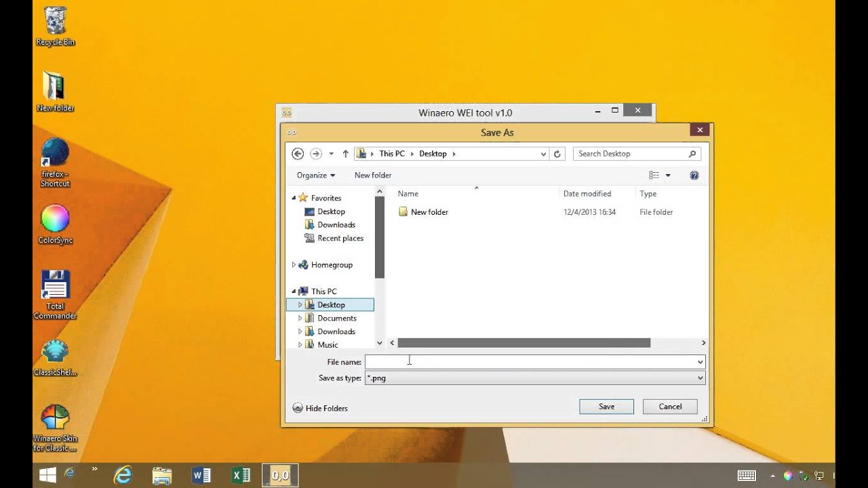Select Documents in the navigation pane

(x=337, y=318)
